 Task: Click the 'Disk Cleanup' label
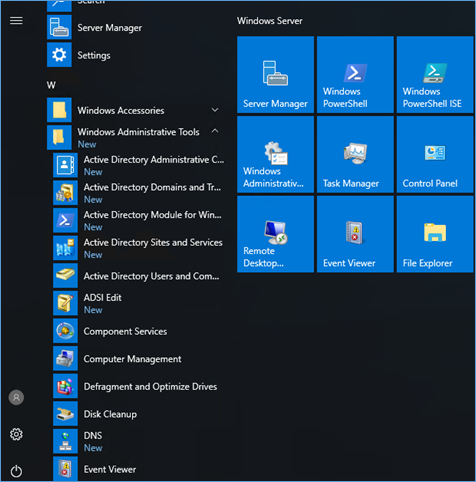pyautogui.click(x=110, y=414)
